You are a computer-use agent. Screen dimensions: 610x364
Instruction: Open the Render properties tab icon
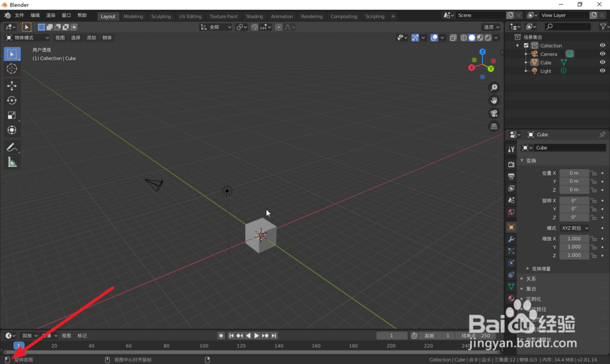[x=511, y=165]
